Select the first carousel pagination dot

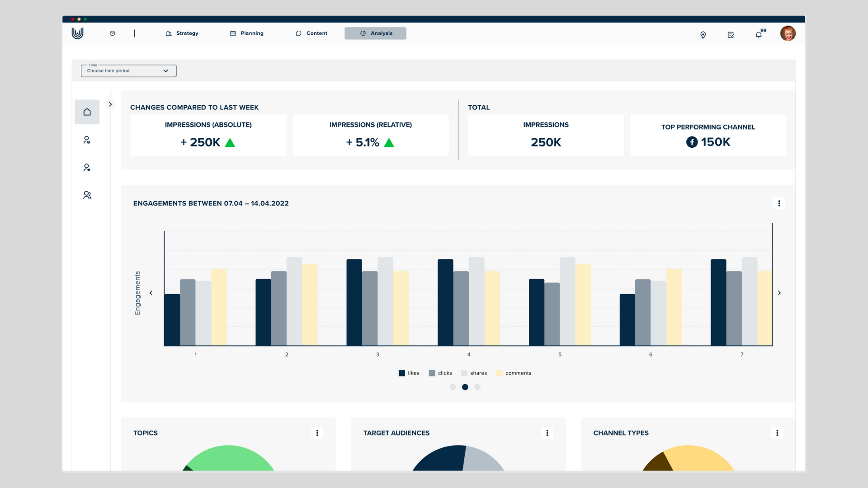coord(453,387)
